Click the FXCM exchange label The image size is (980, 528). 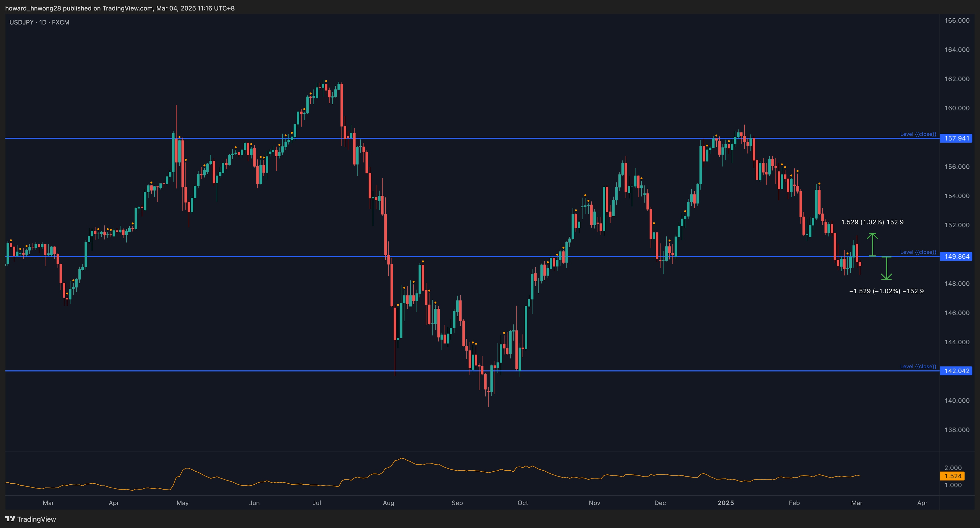61,22
